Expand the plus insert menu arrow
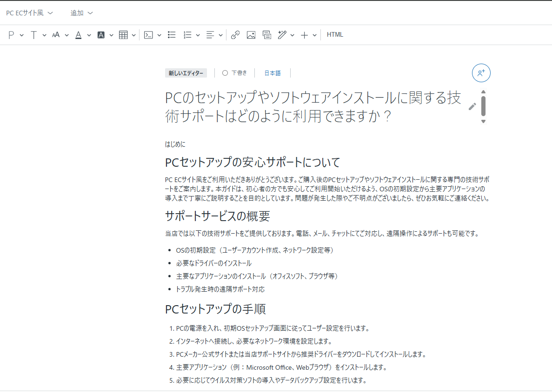This screenshot has height=392, width=552. point(315,35)
